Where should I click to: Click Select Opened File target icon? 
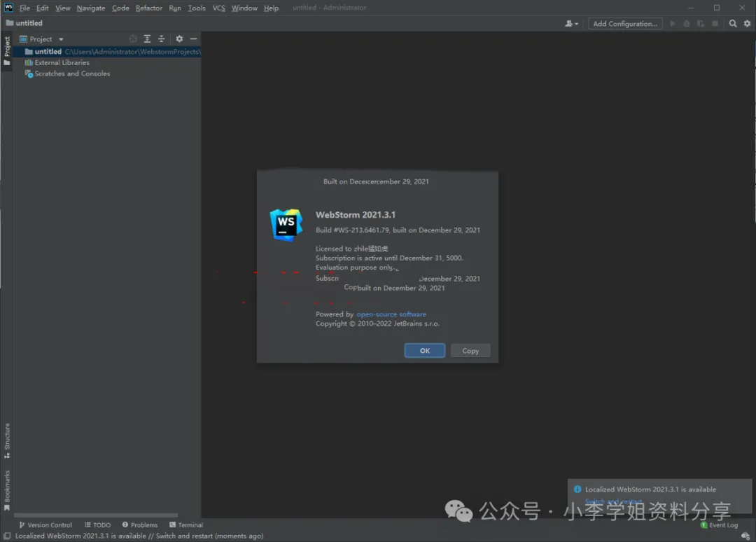(133, 39)
